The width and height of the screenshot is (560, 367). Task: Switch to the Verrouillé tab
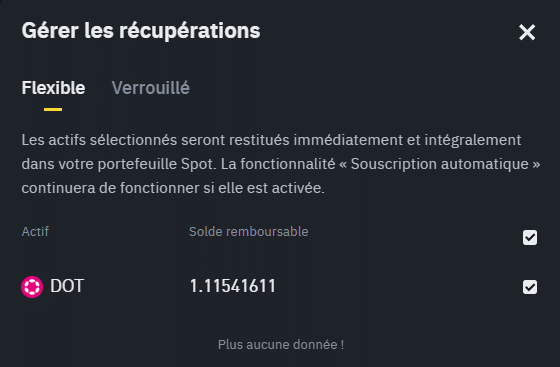pyautogui.click(x=150, y=88)
